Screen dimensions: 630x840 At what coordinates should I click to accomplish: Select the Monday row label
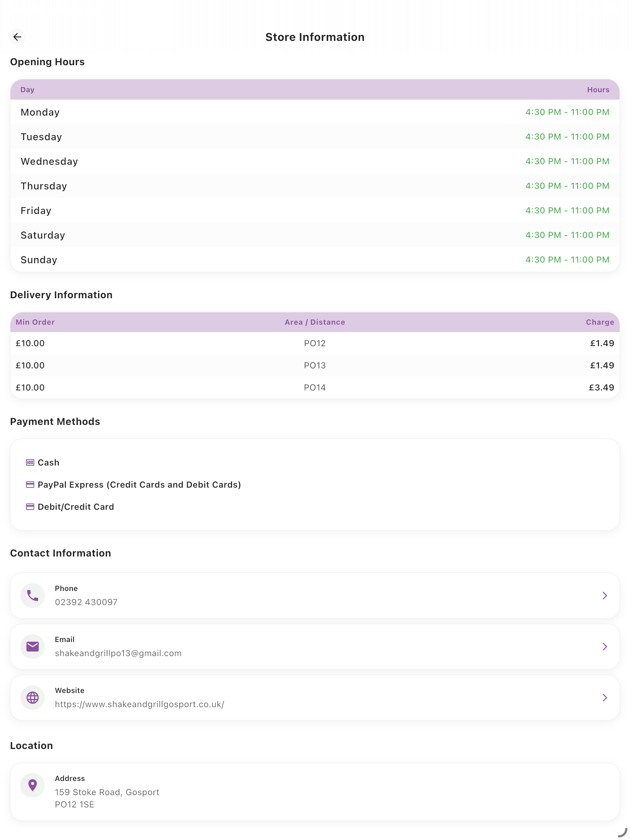[40, 113]
